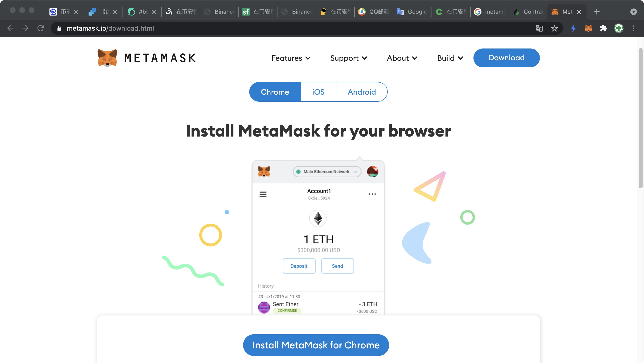Open the MetaMask fox extension in the toolbar
Viewport: 644px width, 363px height.
588,28
